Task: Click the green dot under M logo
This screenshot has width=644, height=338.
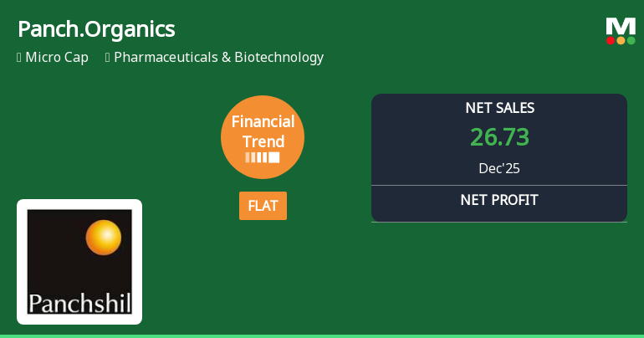Action: (x=631, y=40)
